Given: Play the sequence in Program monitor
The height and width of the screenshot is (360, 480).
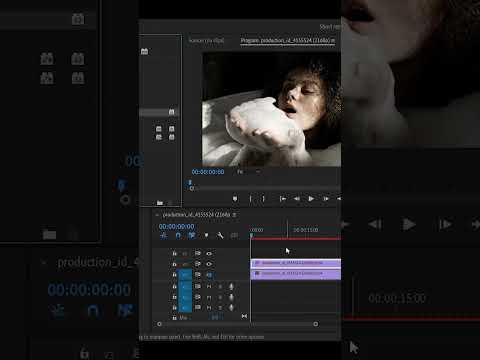Looking at the screenshot, I should tap(311, 199).
